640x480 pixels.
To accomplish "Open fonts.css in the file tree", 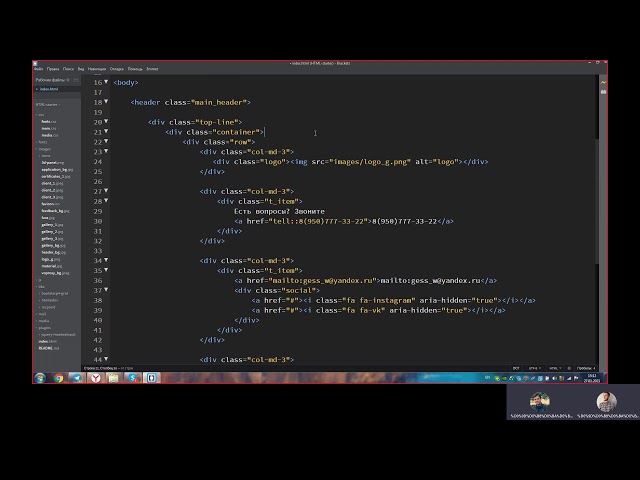I will point(49,122).
